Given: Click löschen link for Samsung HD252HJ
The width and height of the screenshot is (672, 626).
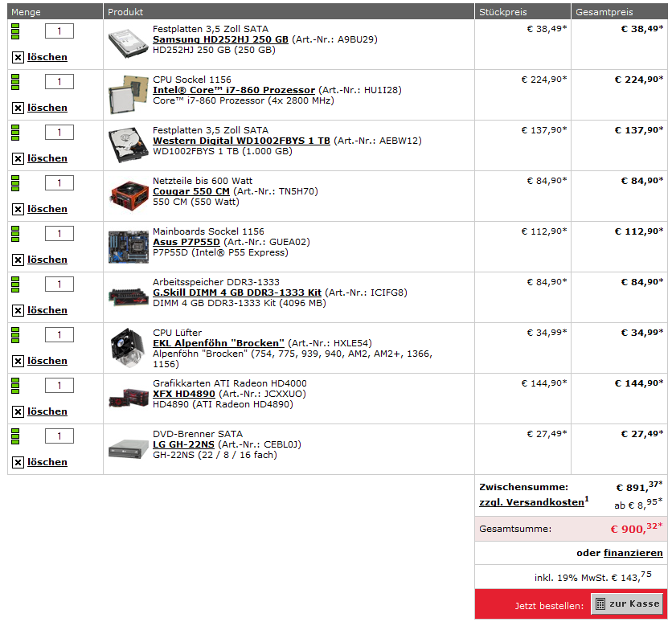Looking at the screenshot, I should click(x=47, y=57).
